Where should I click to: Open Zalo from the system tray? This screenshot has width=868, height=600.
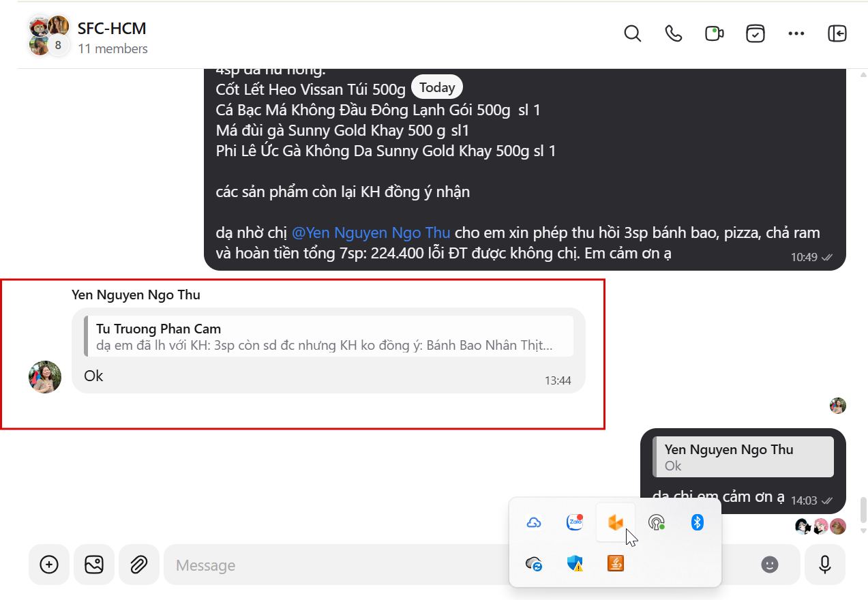pyautogui.click(x=575, y=523)
